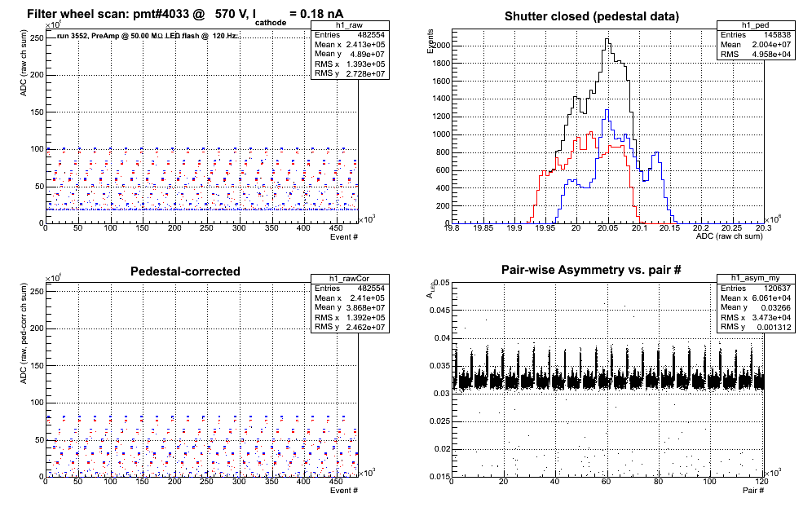Click the "Pair-wise Asymmetry vs. pair #" title

click(591, 270)
